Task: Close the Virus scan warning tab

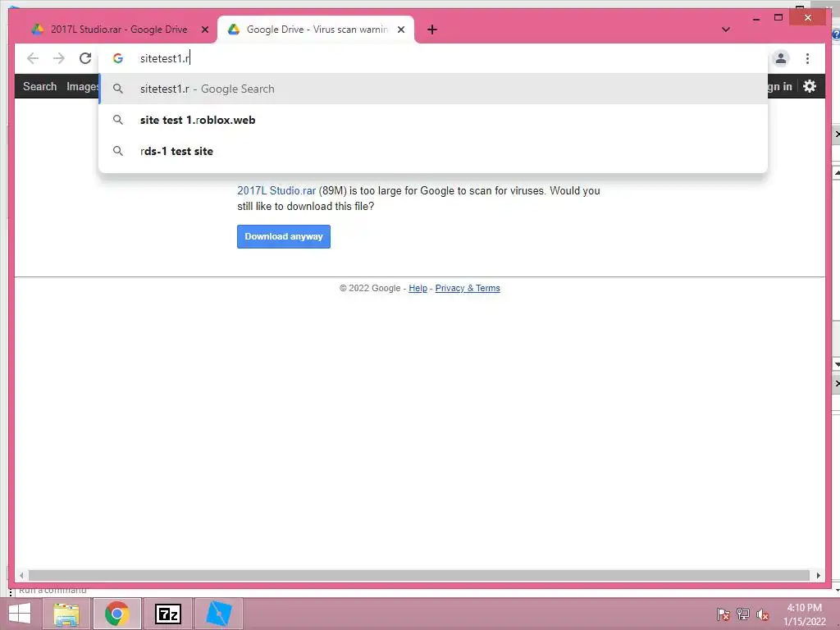Action: click(400, 30)
